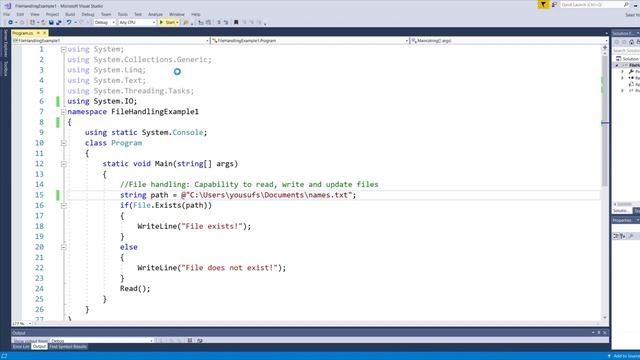The width and height of the screenshot is (640, 360).
Task: Open the Analyze menu
Action: [155, 14]
